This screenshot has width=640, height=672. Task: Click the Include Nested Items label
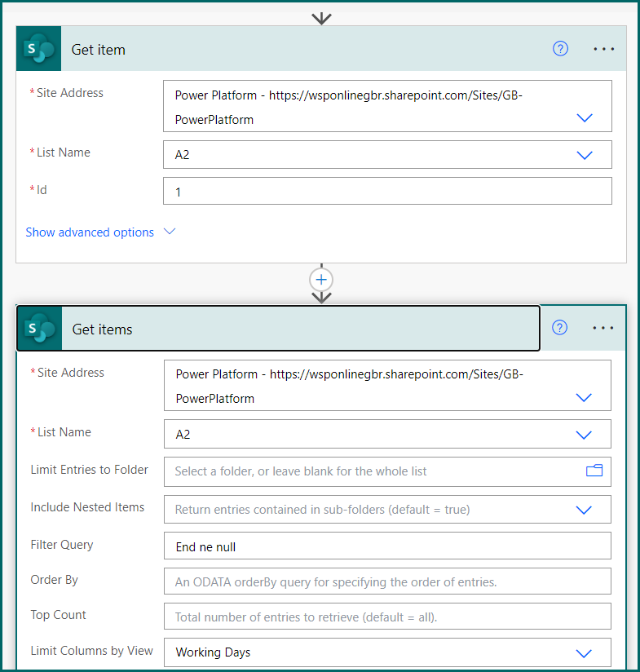click(87, 507)
